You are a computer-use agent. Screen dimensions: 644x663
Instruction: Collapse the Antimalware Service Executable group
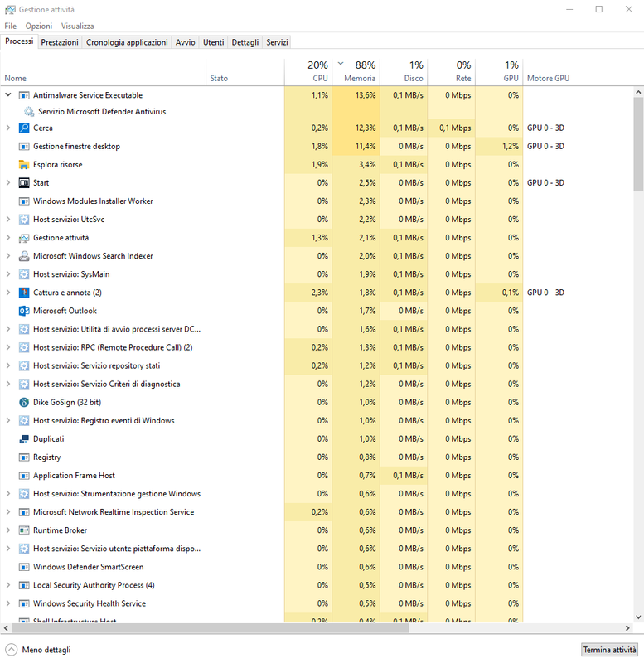click(8, 95)
